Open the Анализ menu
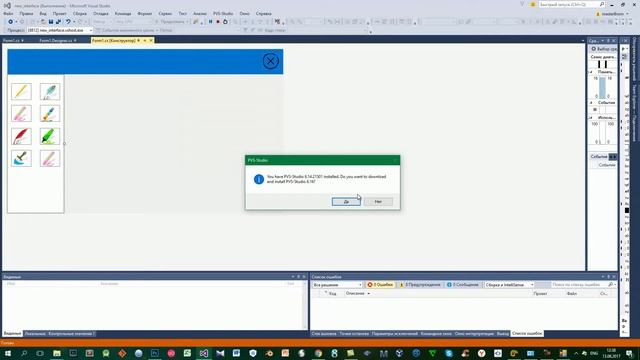 pyautogui.click(x=200, y=13)
